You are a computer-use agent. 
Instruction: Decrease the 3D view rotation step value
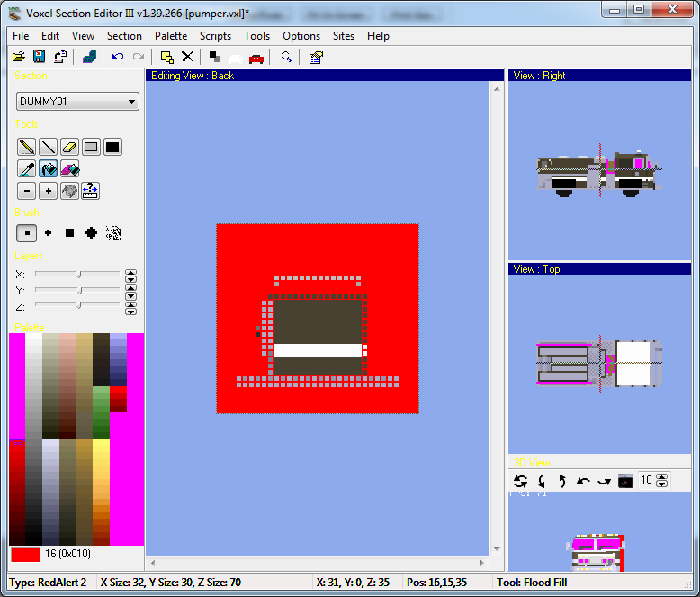pyautogui.click(x=663, y=484)
